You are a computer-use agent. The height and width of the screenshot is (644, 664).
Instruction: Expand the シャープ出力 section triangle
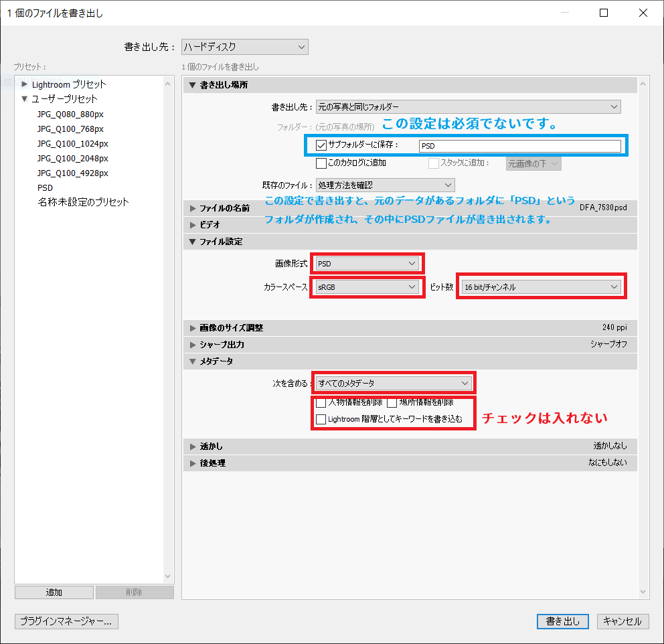coord(193,345)
